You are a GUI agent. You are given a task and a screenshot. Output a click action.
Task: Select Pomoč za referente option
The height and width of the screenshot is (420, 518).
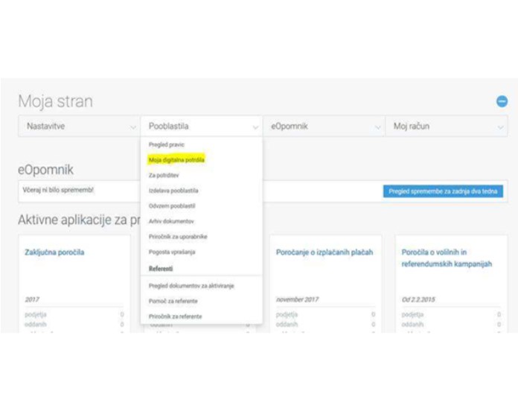click(x=175, y=301)
